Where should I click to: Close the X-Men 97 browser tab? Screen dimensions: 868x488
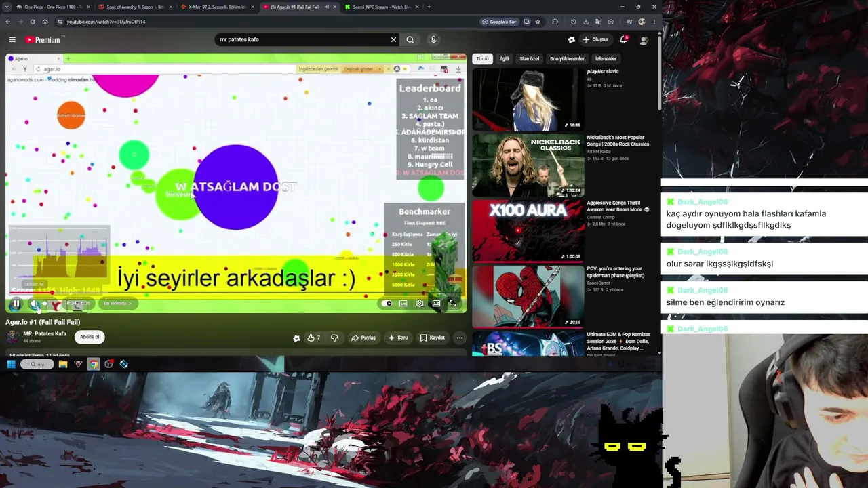[253, 7]
